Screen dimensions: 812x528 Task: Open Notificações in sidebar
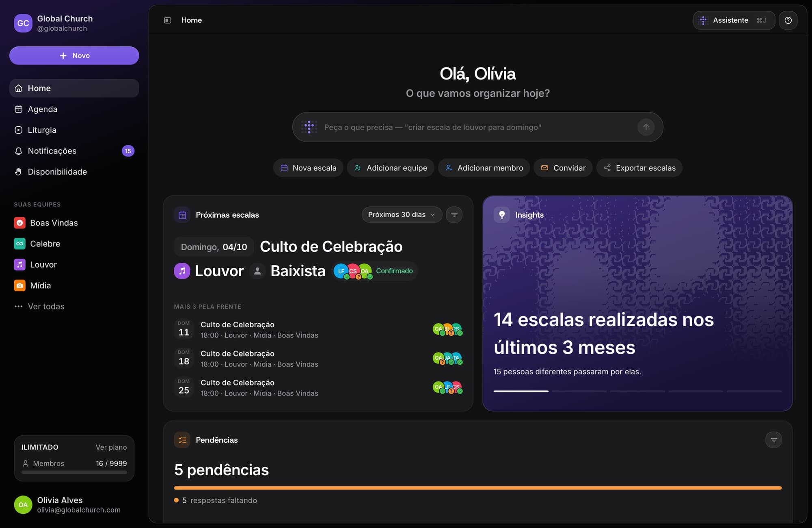coord(74,151)
